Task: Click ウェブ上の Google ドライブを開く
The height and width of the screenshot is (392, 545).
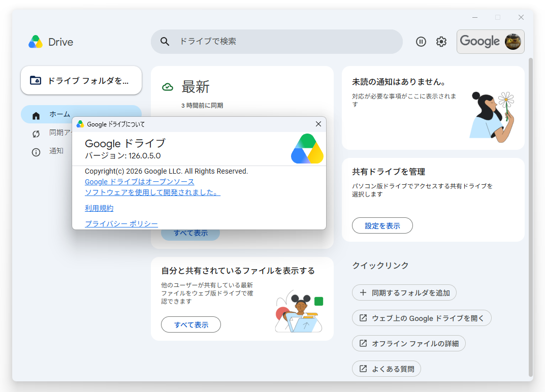Action: pos(422,318)
